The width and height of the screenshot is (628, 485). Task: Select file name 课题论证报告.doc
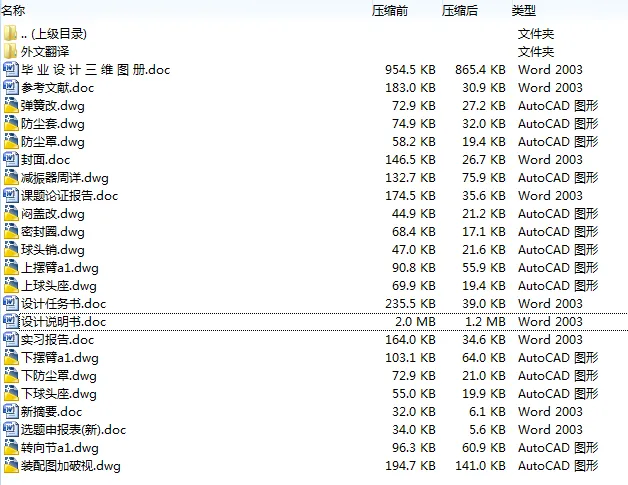coord(70,196)
